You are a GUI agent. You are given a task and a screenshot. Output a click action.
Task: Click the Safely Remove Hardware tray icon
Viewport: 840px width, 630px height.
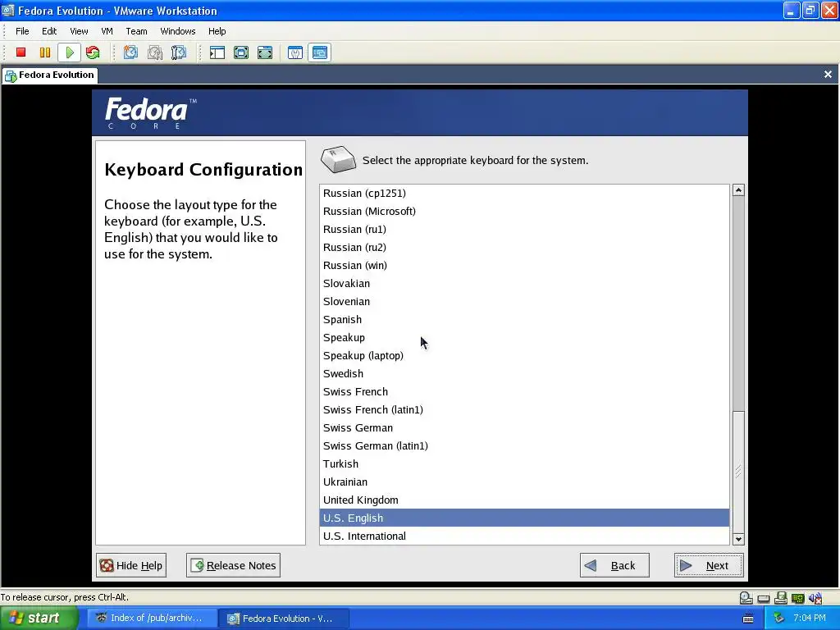[x=779, y=619]
